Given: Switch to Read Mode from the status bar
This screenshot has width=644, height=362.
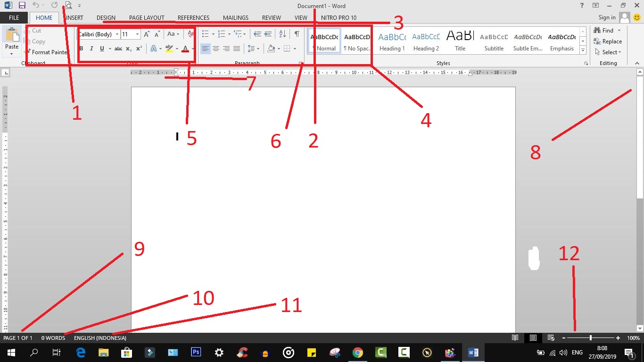Looking at the screenshot, I should [515, 337].
